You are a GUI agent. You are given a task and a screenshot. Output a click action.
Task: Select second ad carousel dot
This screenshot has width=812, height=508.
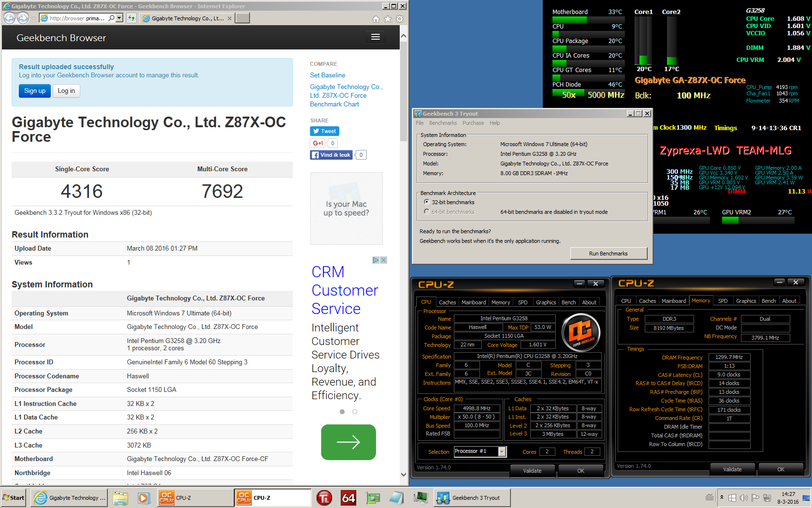click(355, 412)
